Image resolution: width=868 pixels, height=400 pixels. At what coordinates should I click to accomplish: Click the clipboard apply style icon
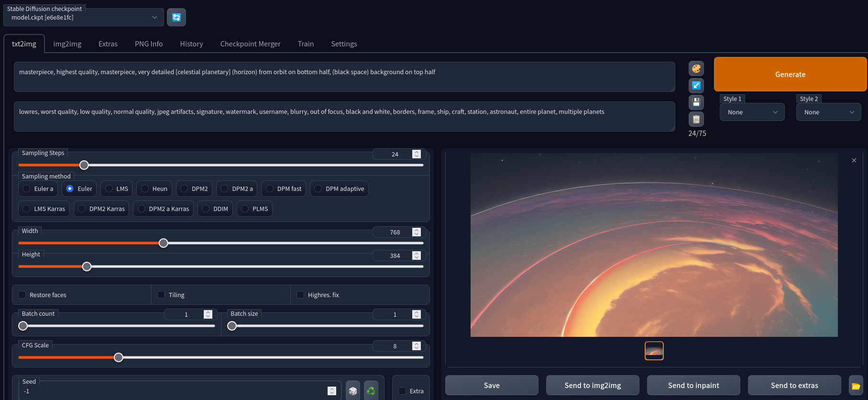pyautogui.click(x=696, y=119)
